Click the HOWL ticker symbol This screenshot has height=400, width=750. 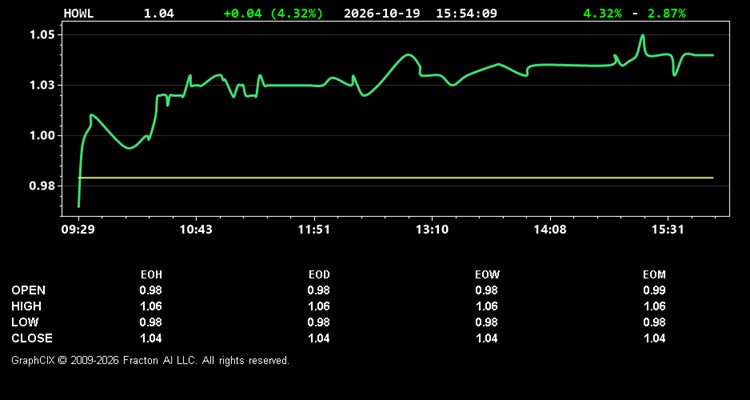click(78, 13)
